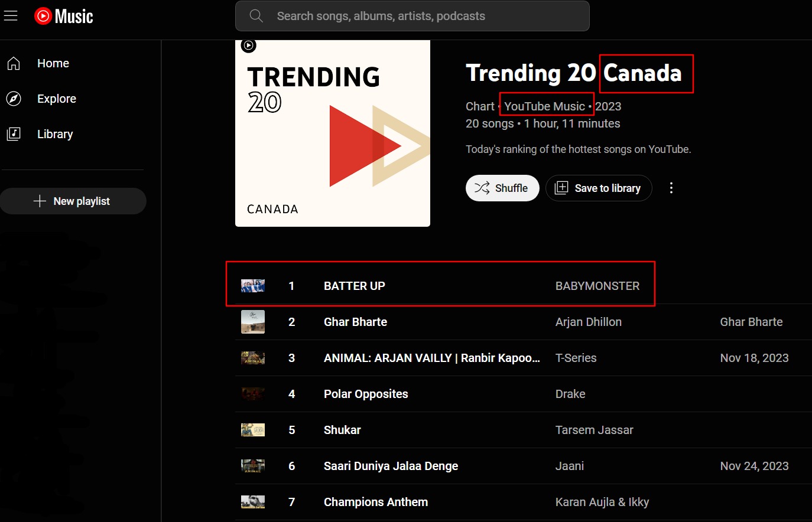The width and height of the screenshot is (812, 522).
Task: Click the Library music icon
Action: (x=14, y=134)
